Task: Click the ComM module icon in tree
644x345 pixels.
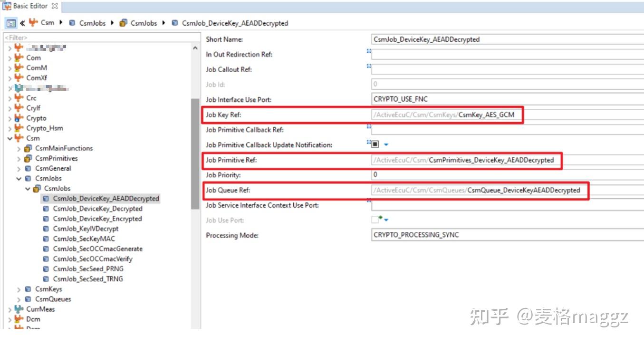Action: point(19,67)
